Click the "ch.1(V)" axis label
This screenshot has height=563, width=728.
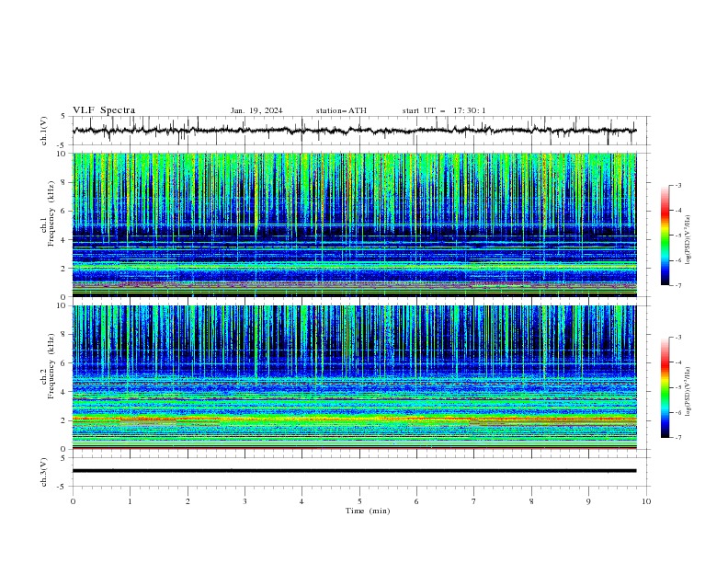point(44,131)
